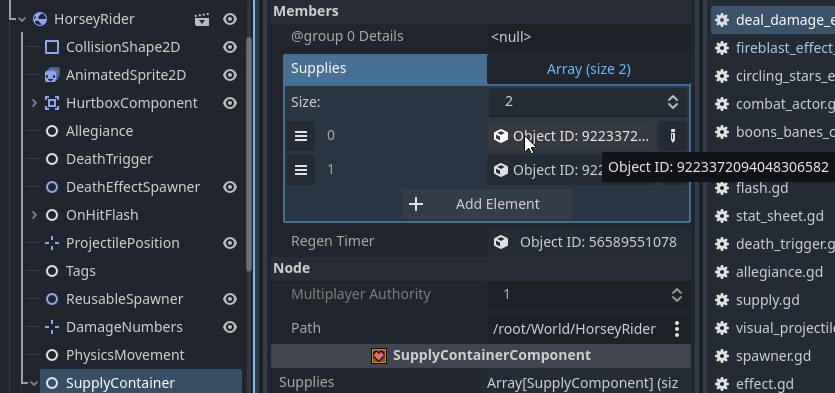The image size is (835, 393).
Task: Click the pencil edit icon for element 0
Action: (673, 136)
